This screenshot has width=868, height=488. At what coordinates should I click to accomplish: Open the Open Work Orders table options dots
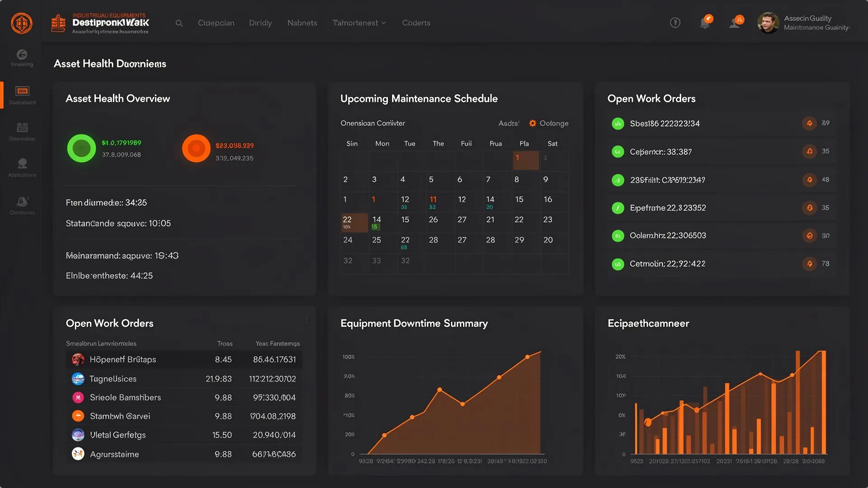tap(307, 320)
